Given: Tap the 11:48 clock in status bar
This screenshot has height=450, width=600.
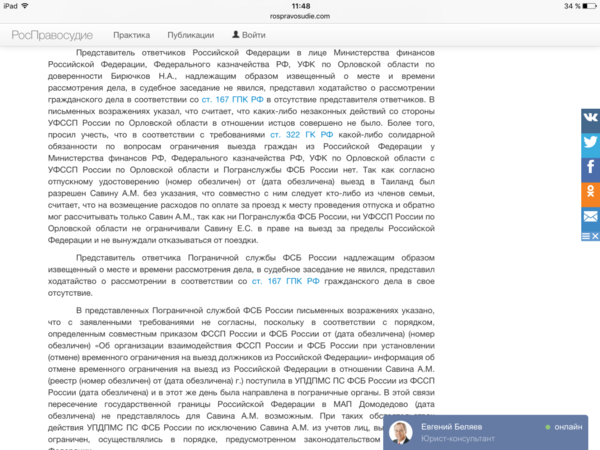Looking at the screenshot, I should 301,6.
